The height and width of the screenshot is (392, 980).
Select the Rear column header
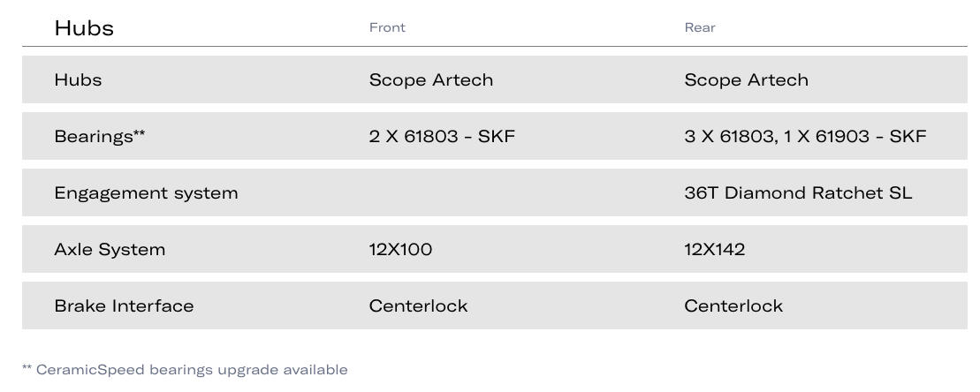(x=699, y=27)
